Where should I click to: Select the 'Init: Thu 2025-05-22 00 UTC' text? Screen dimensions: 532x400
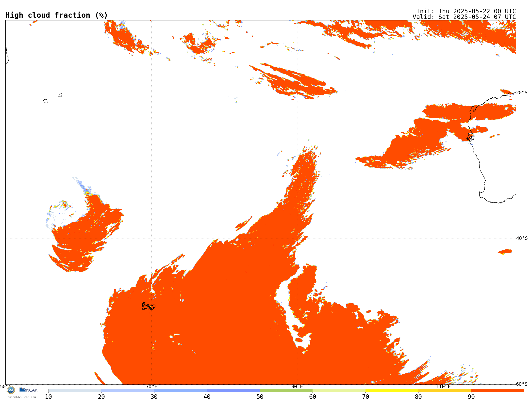pos(466,11)
